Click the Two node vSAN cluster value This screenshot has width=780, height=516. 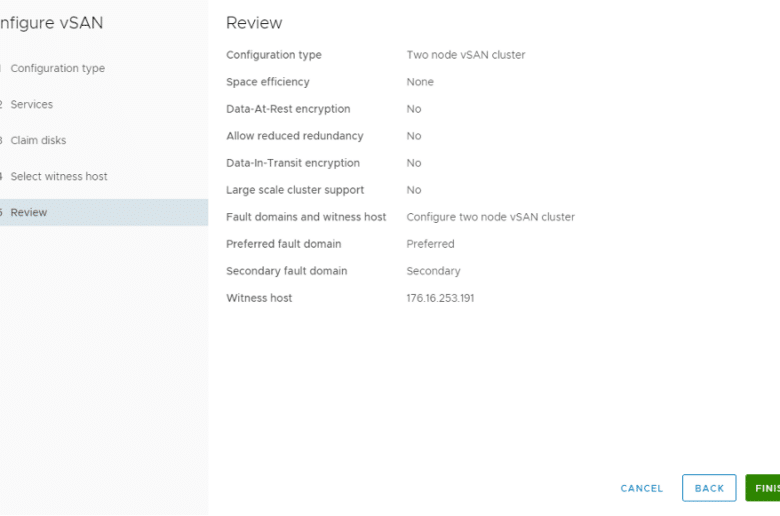click(x=466, y=55)
